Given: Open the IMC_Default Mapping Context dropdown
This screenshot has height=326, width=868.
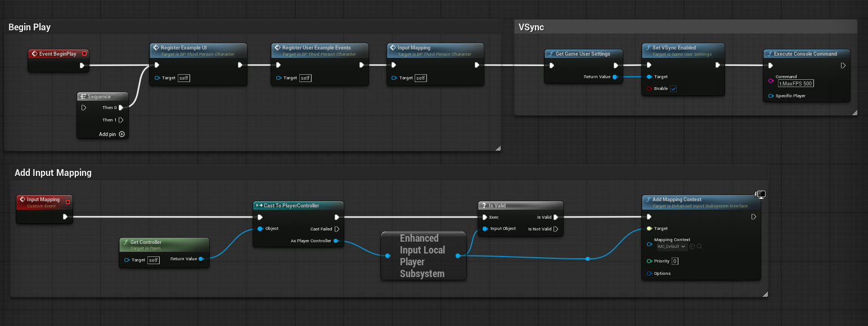Looking at the screenshot, I should coord(672,246).
